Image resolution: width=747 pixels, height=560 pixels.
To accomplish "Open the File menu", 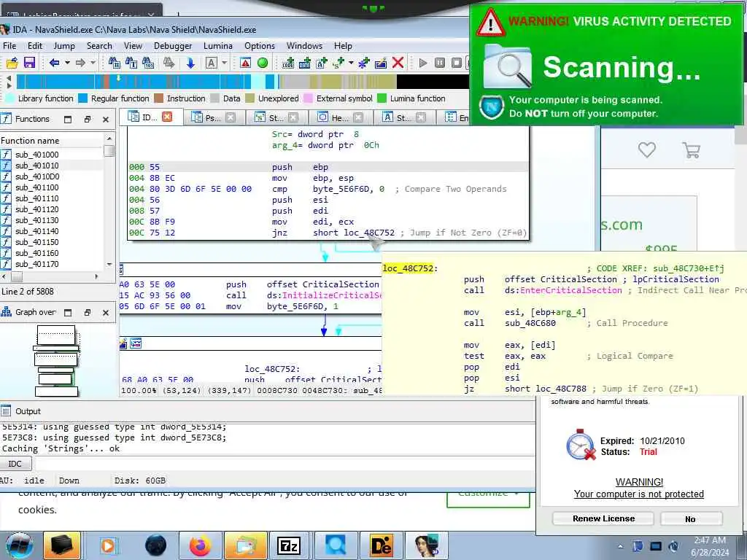I will coord(9,46).
